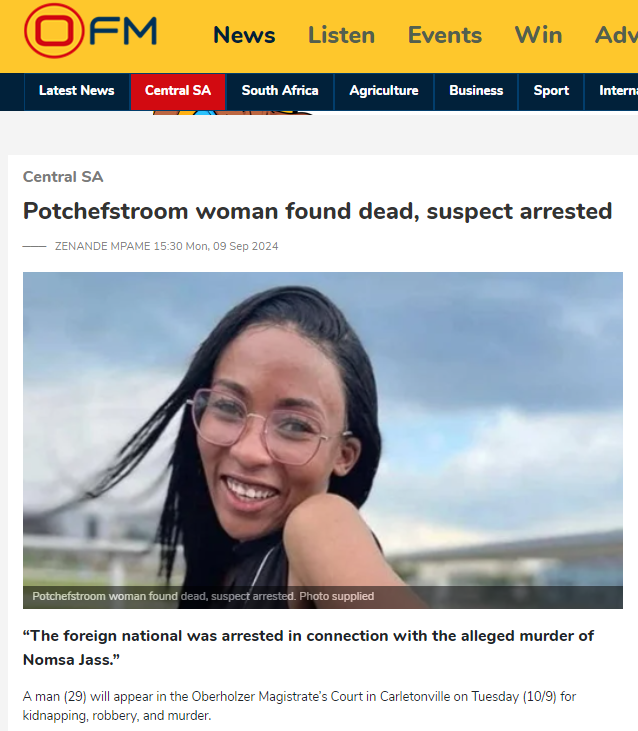Click the OFM logo icon
This screenshot has width=638, height=731.
click(x=90, y=31)
